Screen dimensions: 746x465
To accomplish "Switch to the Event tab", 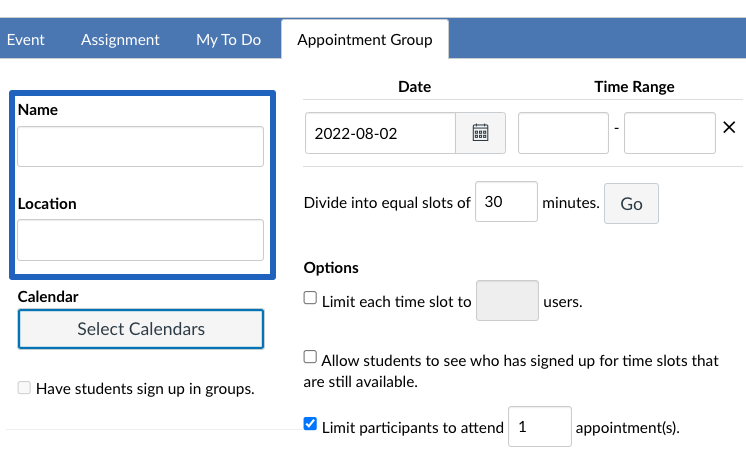I will pos(25,40).
